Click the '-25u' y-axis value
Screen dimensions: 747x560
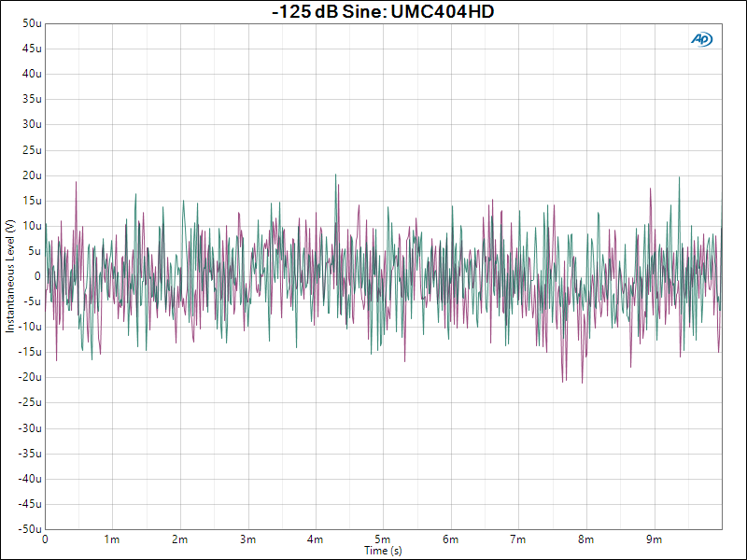click(30, 403)
